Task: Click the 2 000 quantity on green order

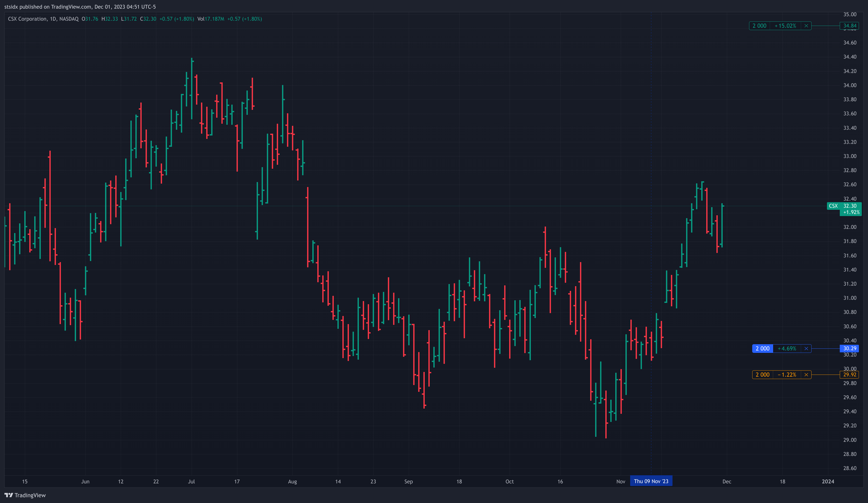Action: pos(759,26)
